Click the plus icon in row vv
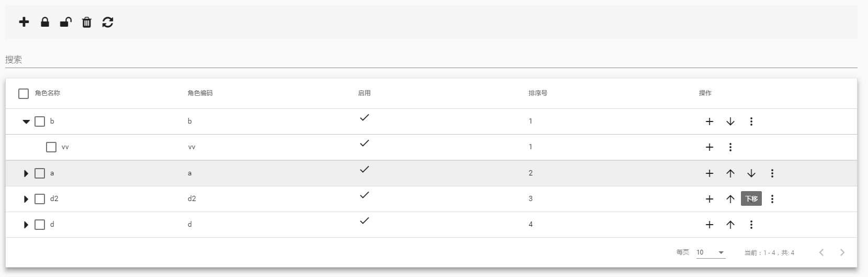This screenshot has width=868, height=277. (x=710, y=147)
